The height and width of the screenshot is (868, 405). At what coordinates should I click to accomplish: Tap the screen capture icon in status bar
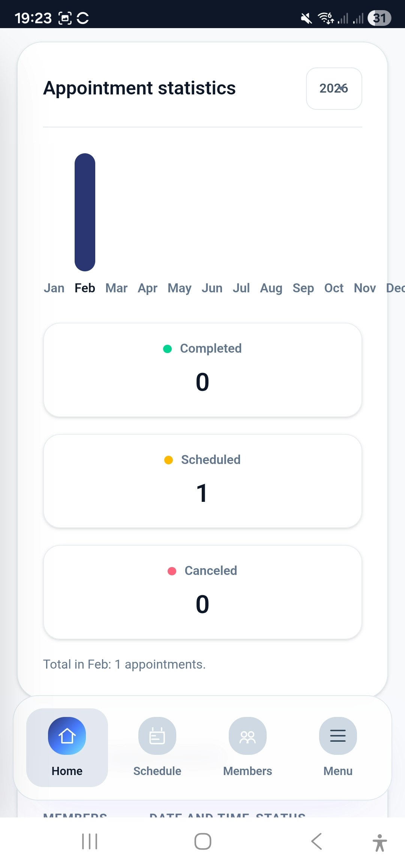coord(66,18)
